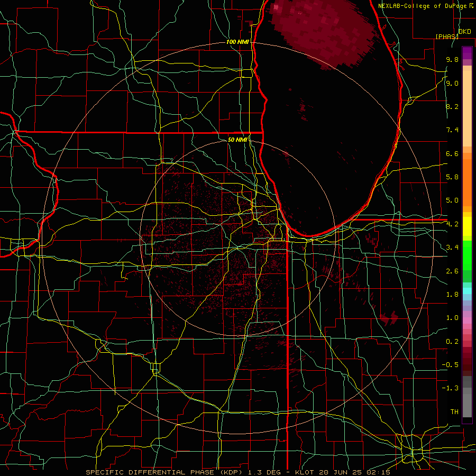The width and height of the screenshot is (476, 476).
Task: Click the 1.8 scale label
Action: (x=452, y=295)
